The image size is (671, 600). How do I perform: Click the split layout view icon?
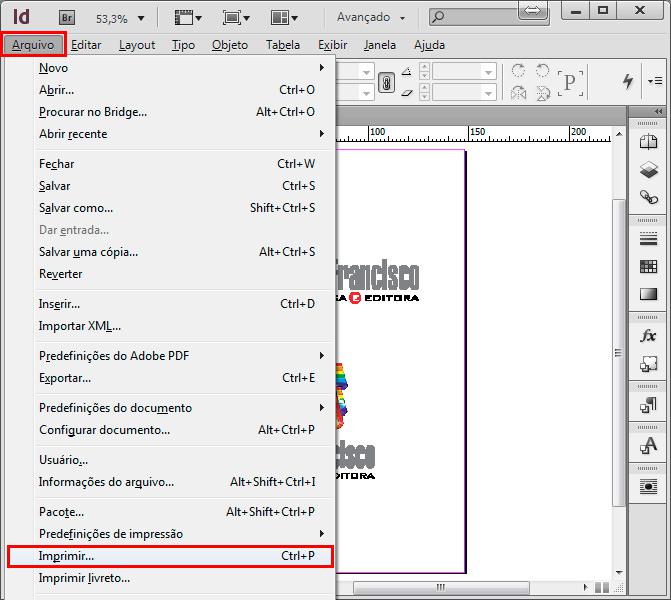pyautogui.click(x=602, y=588)
